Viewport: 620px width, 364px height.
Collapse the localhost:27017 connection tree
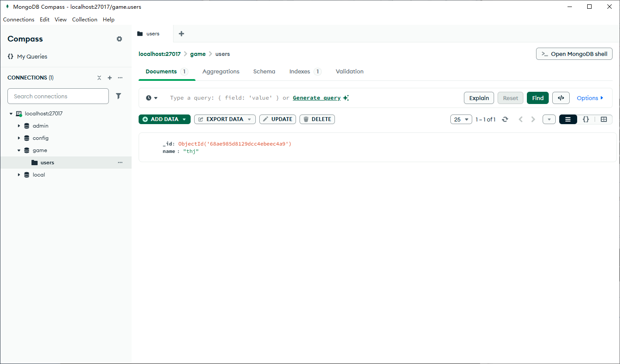11,114
